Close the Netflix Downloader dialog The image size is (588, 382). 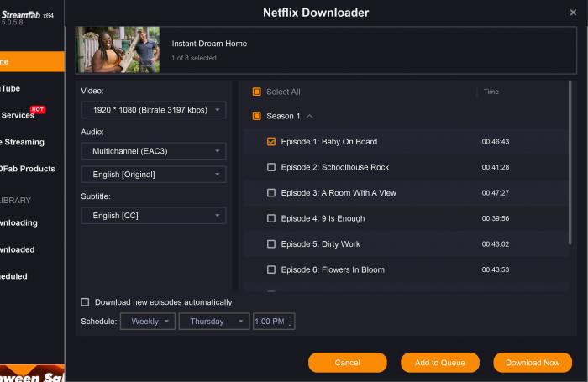[573, 13]
